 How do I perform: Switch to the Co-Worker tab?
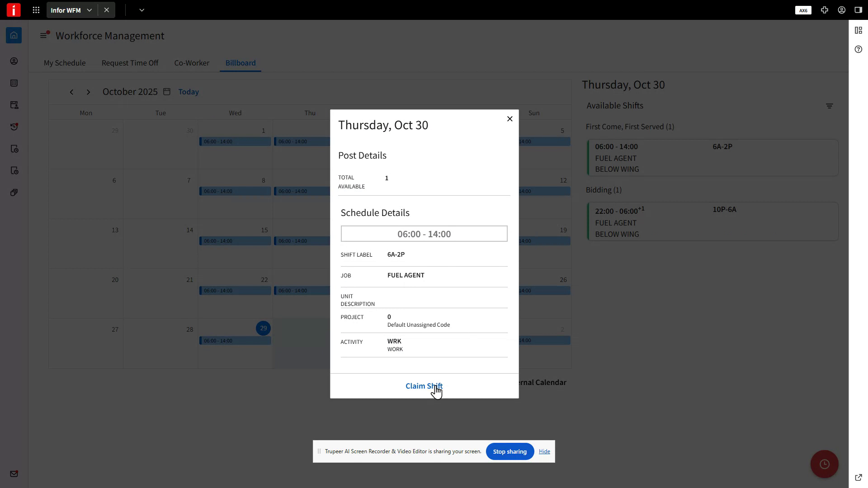pyautogui.click(x=192, y=63)
